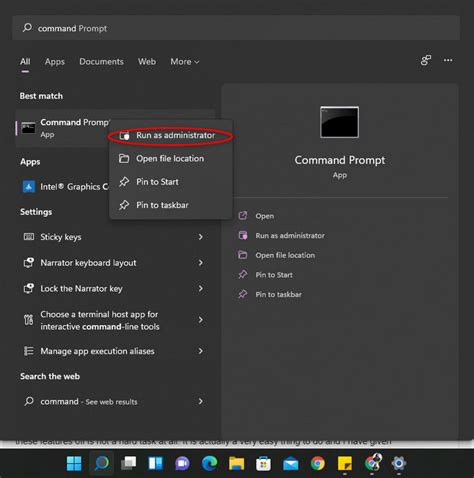Click the Command Prompt result app icon
474x478 pixels.
coord(28,128)
